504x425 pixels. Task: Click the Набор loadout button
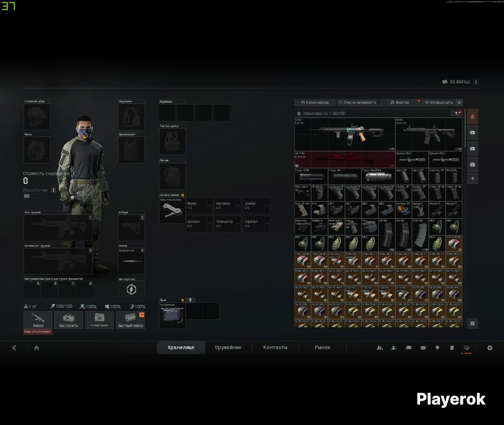38,320
